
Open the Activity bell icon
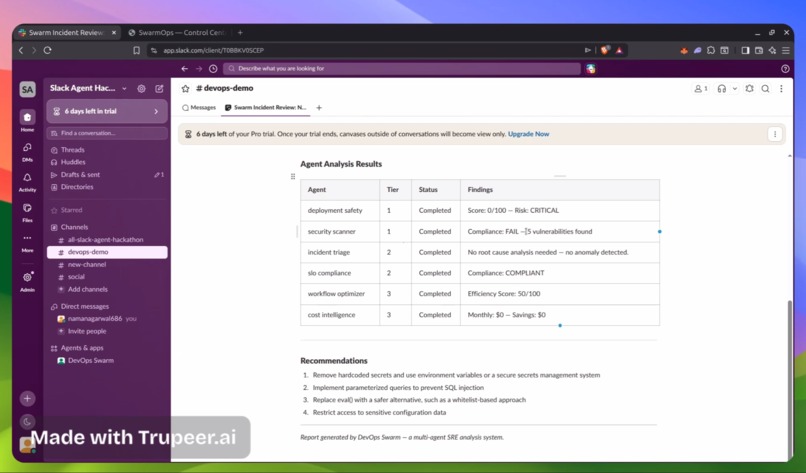(x=27, y=178)
